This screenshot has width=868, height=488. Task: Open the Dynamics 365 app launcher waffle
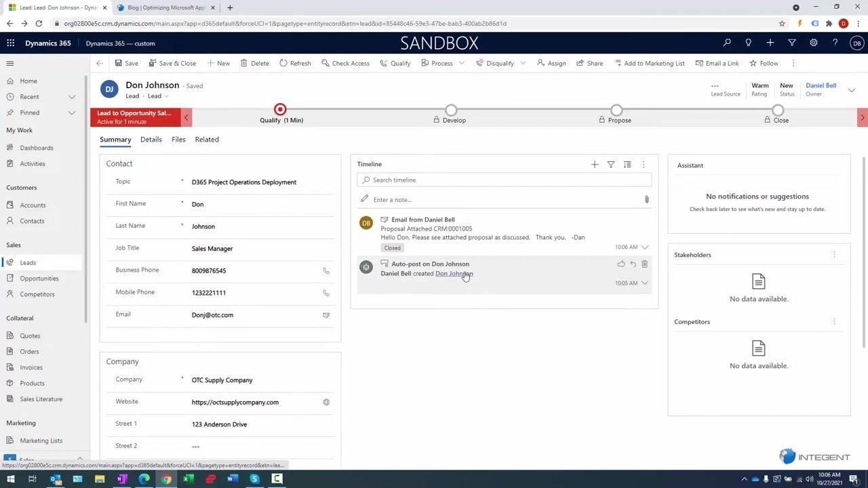coord(10,43)
